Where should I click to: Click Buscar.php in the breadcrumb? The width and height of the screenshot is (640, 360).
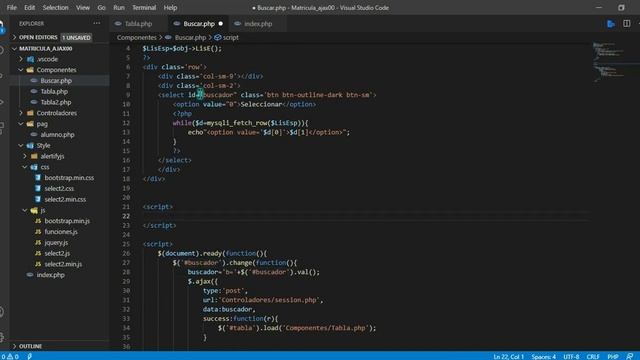pos(190,37)
